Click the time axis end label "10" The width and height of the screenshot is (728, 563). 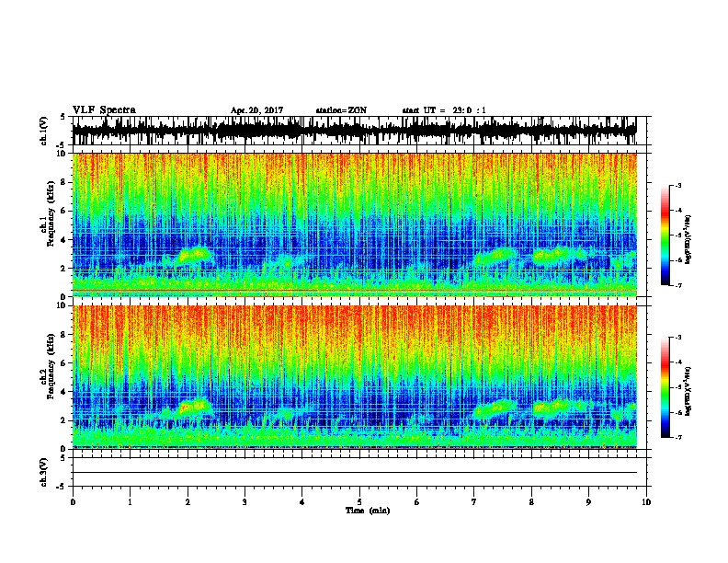point(646,502)
